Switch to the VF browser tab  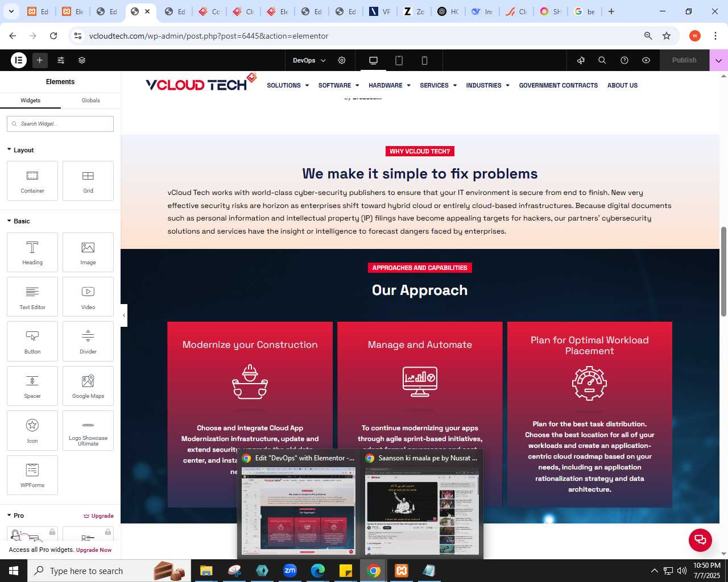click(x=379, y=11)
